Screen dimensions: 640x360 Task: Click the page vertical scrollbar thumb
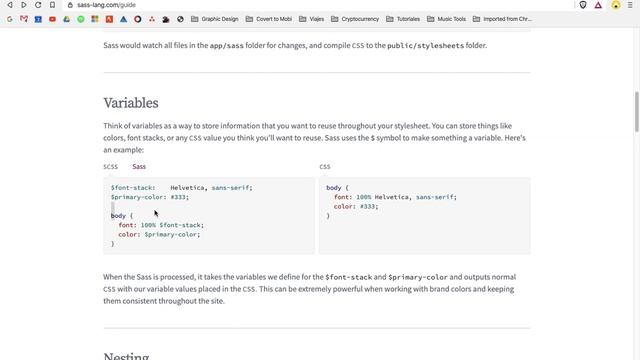pyautogui.click(x=636, y=112)
